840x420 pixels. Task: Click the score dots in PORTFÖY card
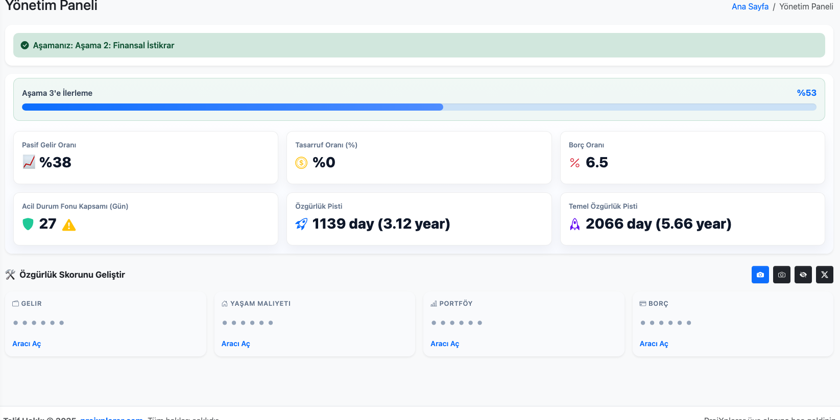[x=456, y=322]
